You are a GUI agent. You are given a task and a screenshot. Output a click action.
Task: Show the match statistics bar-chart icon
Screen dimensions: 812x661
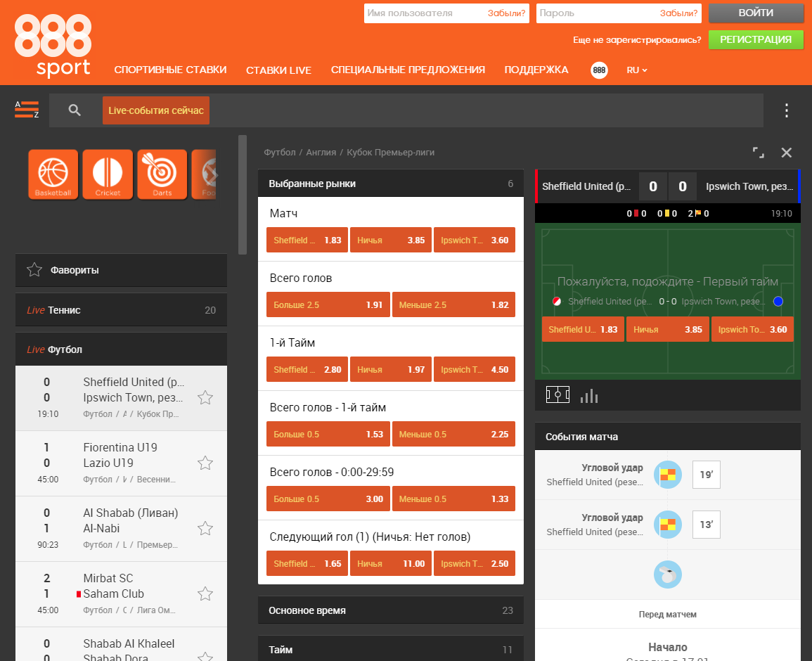pos(589,397)
